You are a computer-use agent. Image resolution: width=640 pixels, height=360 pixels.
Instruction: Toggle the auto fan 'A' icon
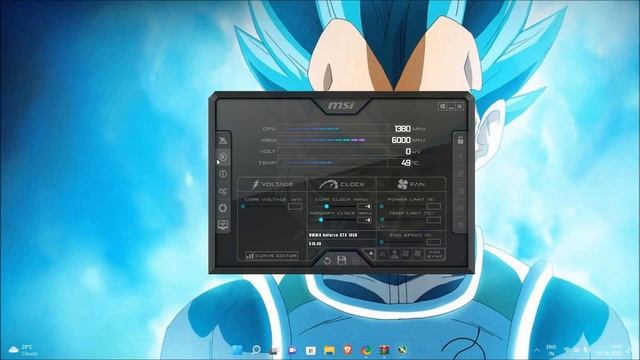(383, 254)
